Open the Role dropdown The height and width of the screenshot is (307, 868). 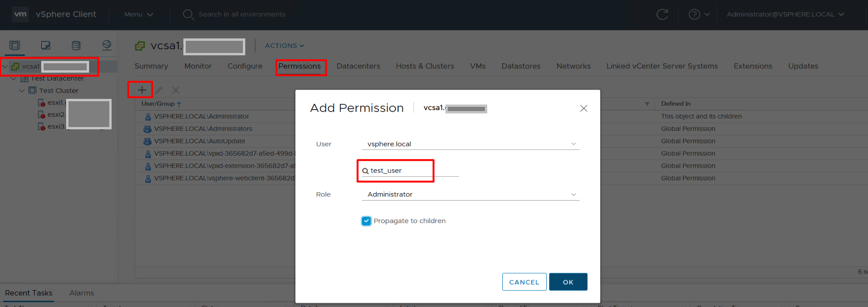coord(471,195)
